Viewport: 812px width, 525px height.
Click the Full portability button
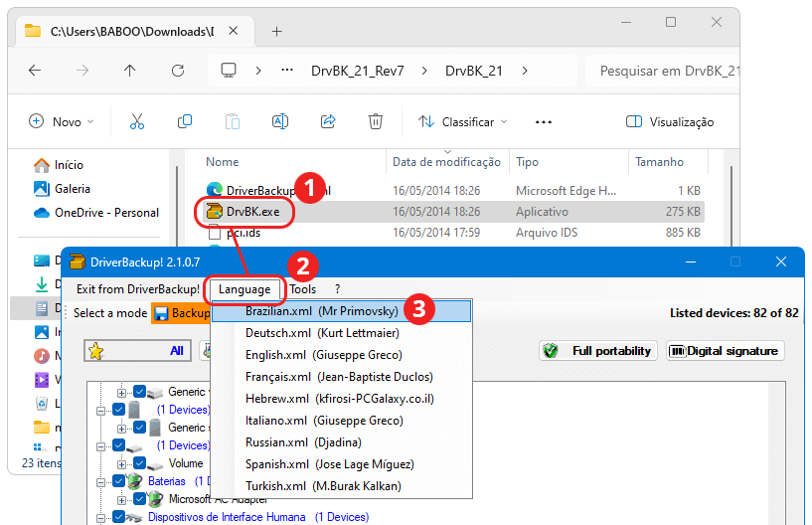pos(598,351)
